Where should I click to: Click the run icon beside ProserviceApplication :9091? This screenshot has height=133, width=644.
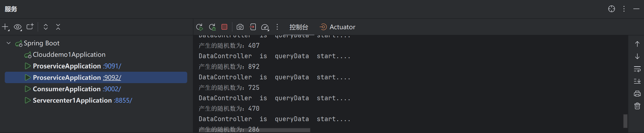tap(27, 66)
